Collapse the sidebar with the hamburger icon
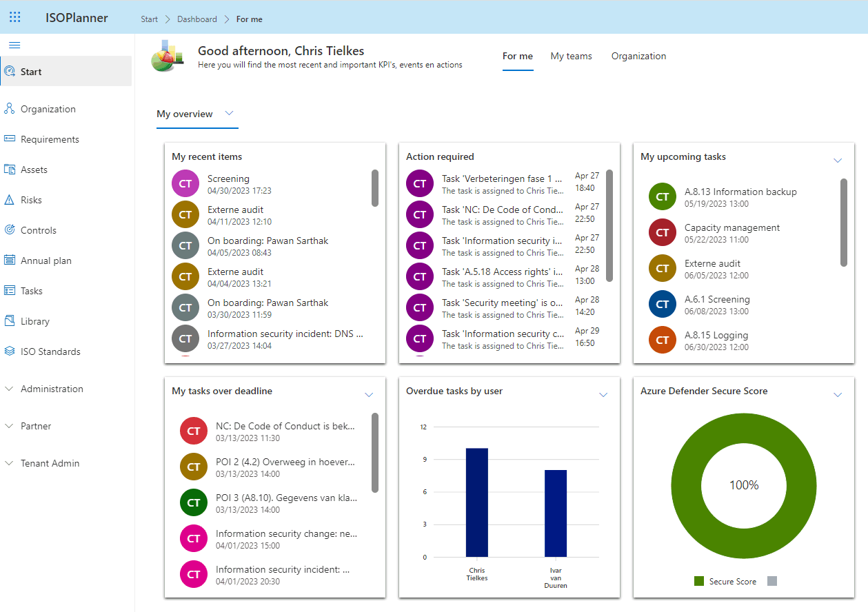 14,45
